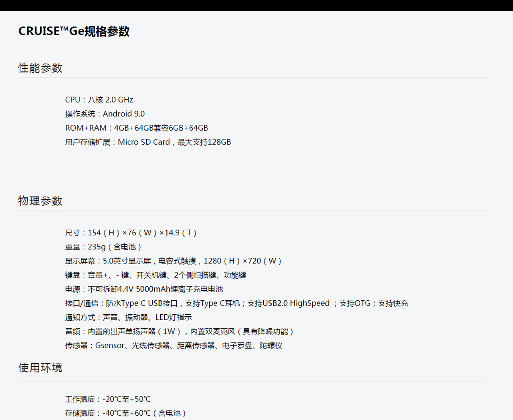
Task: Click the 传感器 sensors line
Action: click(174, 346)
